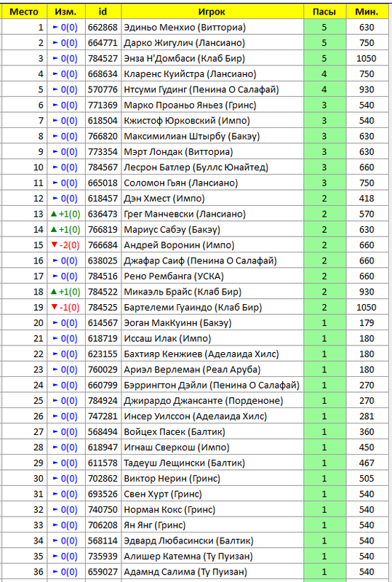Viewport: 392px width, 582px height.
Task: Select player Свен Хурт (Гринс)
Action: click(x=163, y=495)
